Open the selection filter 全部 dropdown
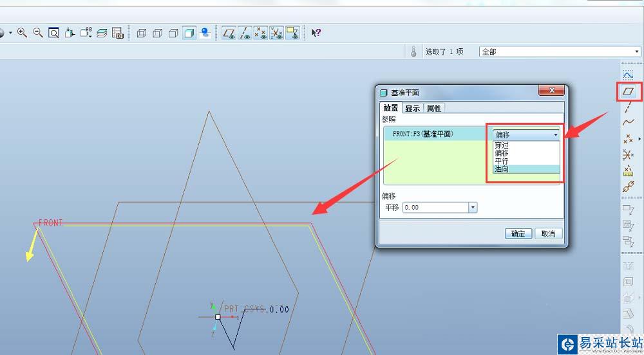This screenshot has height=355, width=644. click(637, 51)
